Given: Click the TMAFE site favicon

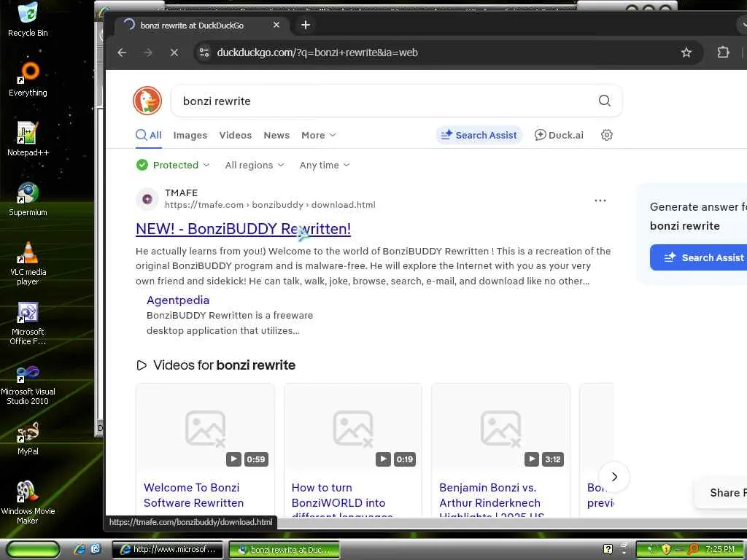Looking at the screenshot, I should [x=147, y=199].
